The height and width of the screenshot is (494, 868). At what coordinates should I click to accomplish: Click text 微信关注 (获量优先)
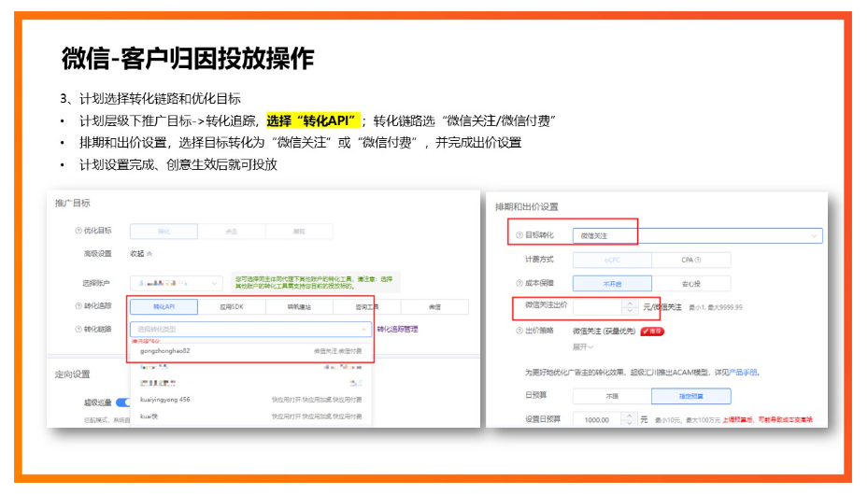tap(604, 332)
